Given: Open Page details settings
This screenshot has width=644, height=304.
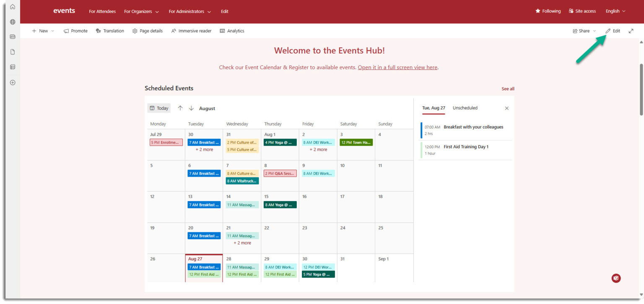Looking at the screenshot, I should point(147,31).
